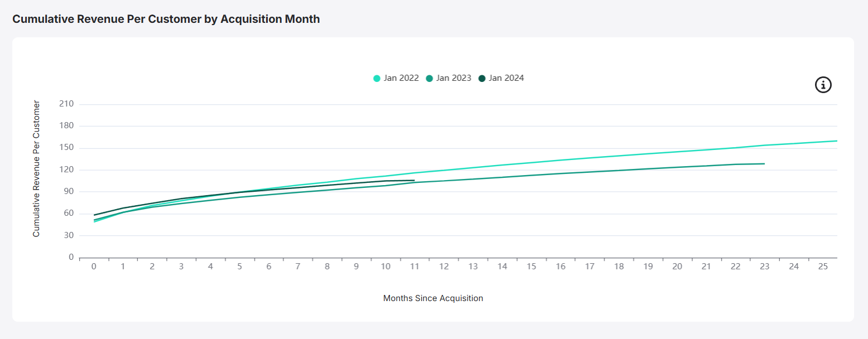Image resolution: width=868 pixels, height=339 pixels.
Task: Hide the Jan 2023 series via legend
Action: [x=453, y=78]
